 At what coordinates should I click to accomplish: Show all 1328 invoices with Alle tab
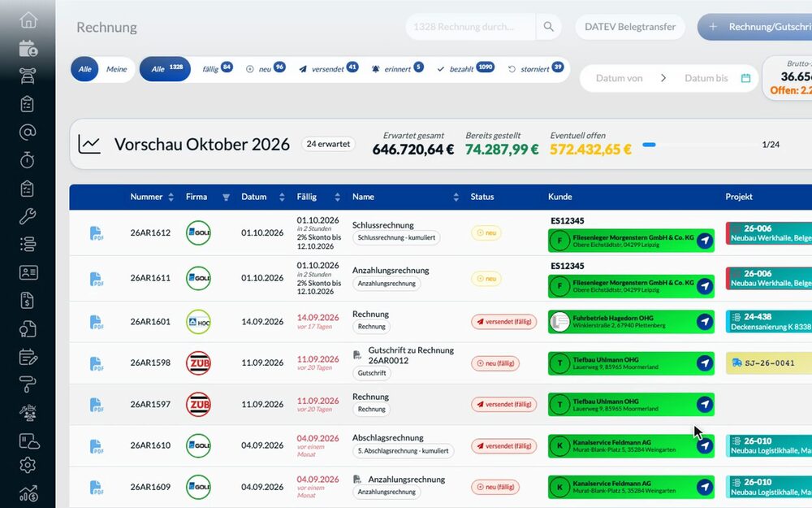(165, 69)
